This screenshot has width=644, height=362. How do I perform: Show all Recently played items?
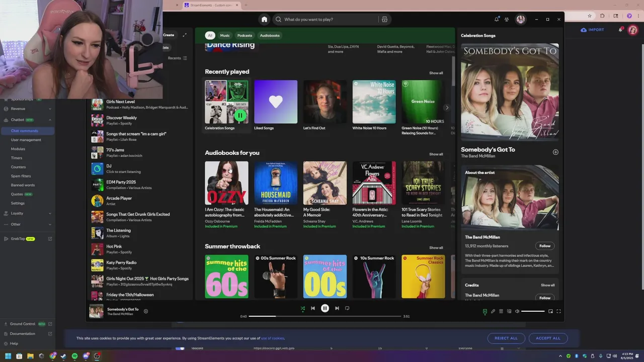(x=436, y=73)
